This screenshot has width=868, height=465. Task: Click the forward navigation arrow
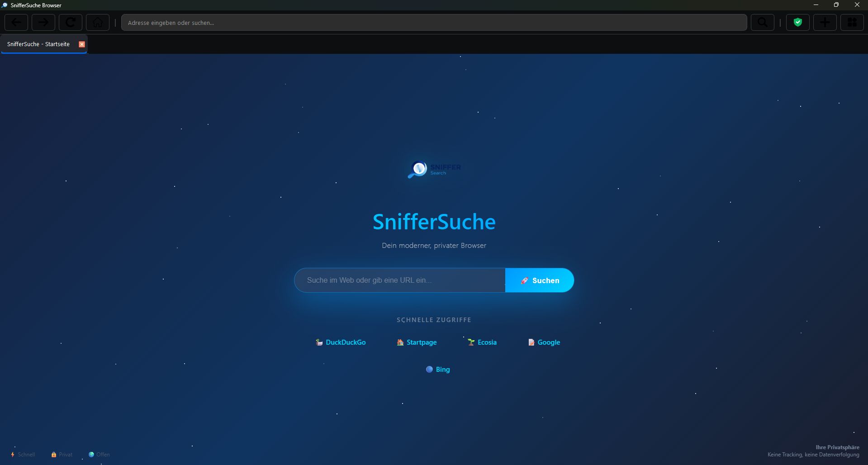(x=43, y=22)
